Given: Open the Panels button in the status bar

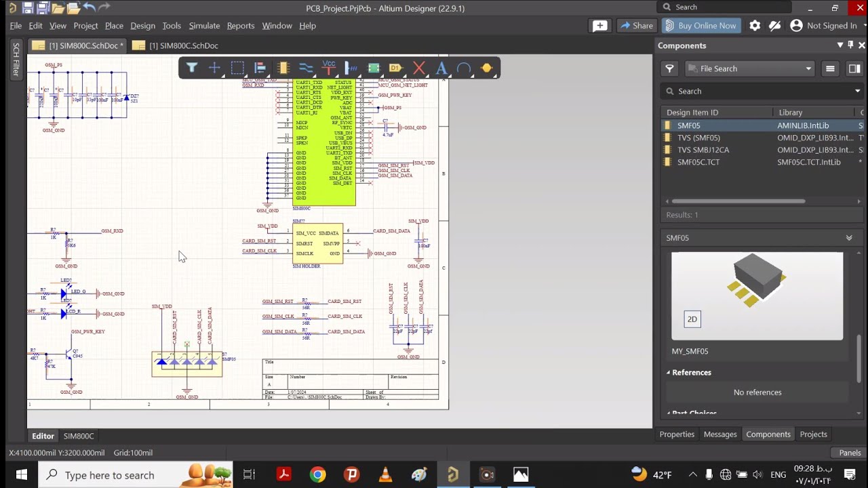Looking at the screenshot, I should (x=850, y=453).
